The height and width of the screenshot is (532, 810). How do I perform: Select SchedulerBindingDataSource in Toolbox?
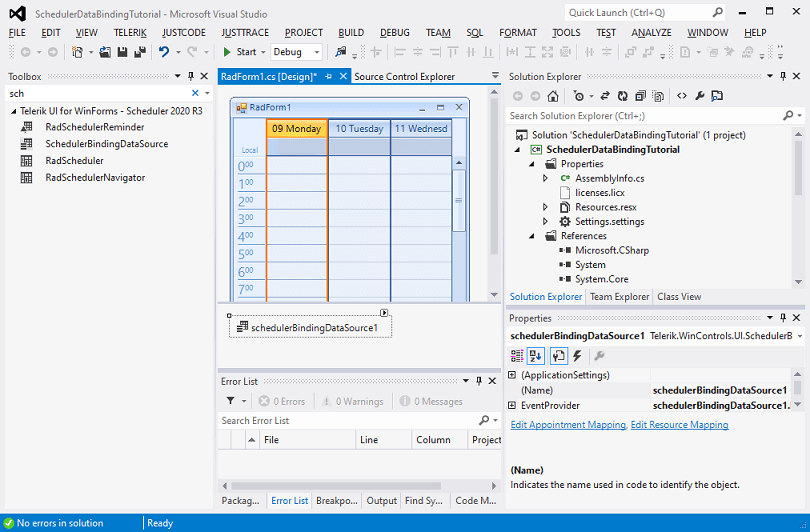pos(106,144)
